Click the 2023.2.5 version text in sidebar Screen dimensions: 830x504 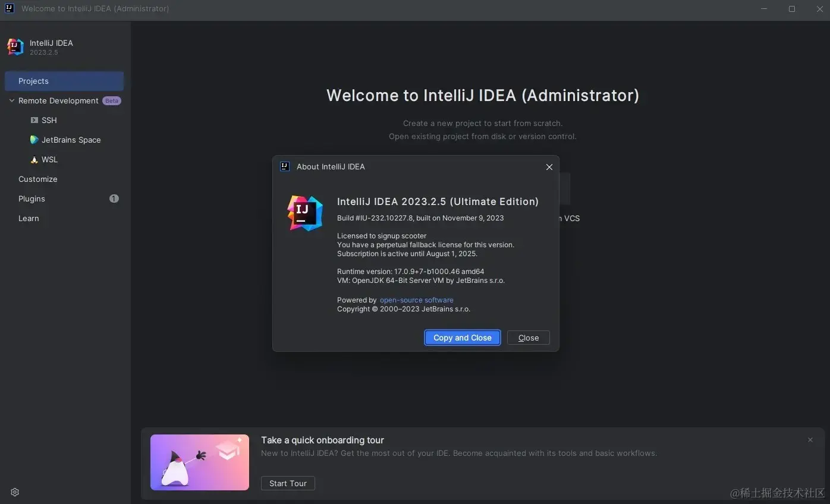pos(44,52)
